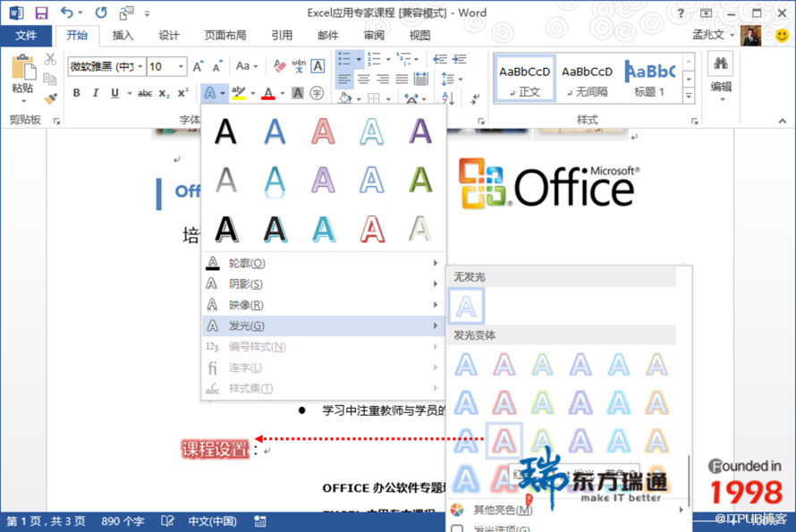Screen dimensions: 796x532
Task: Expand the styles gallery More arrow
Action: coord(689,96)
